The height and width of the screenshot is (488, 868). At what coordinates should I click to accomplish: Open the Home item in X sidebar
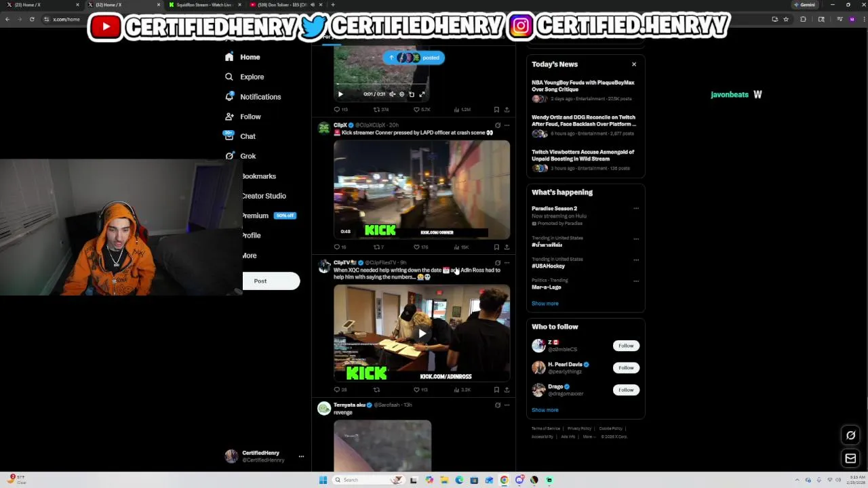click(x=243, y=57)
